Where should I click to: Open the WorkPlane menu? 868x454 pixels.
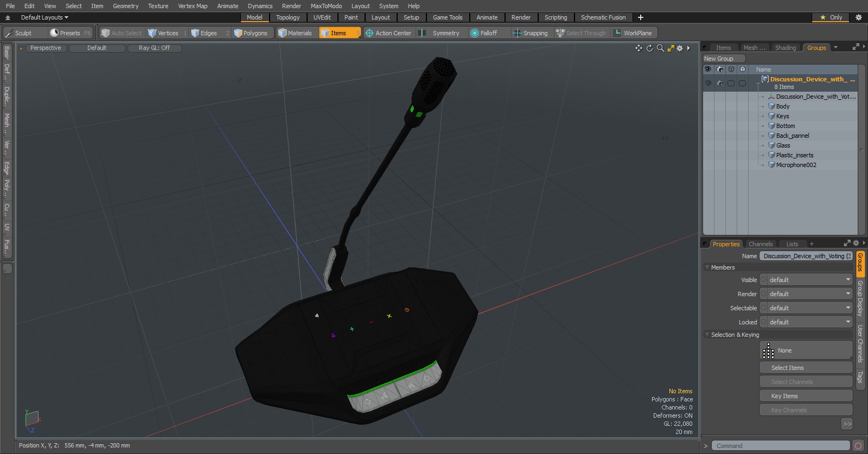pos(634,33)
